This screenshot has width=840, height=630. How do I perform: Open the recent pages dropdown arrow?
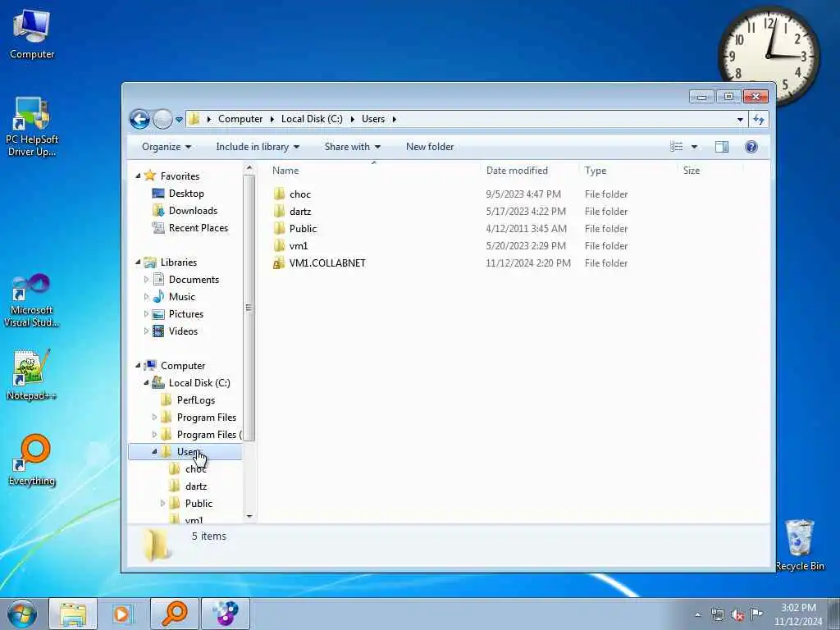pos(179,120)
